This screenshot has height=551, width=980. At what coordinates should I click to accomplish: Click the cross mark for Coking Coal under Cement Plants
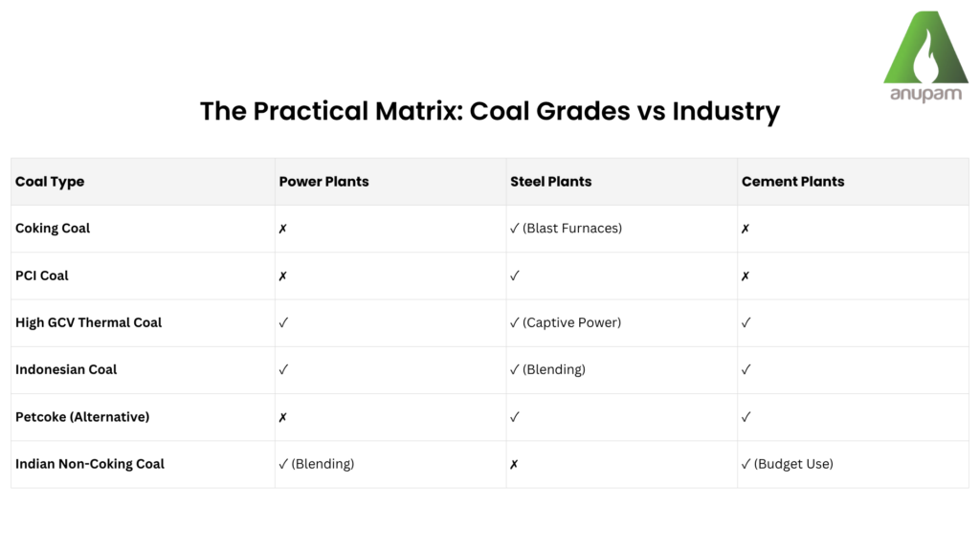pos(746,229)
